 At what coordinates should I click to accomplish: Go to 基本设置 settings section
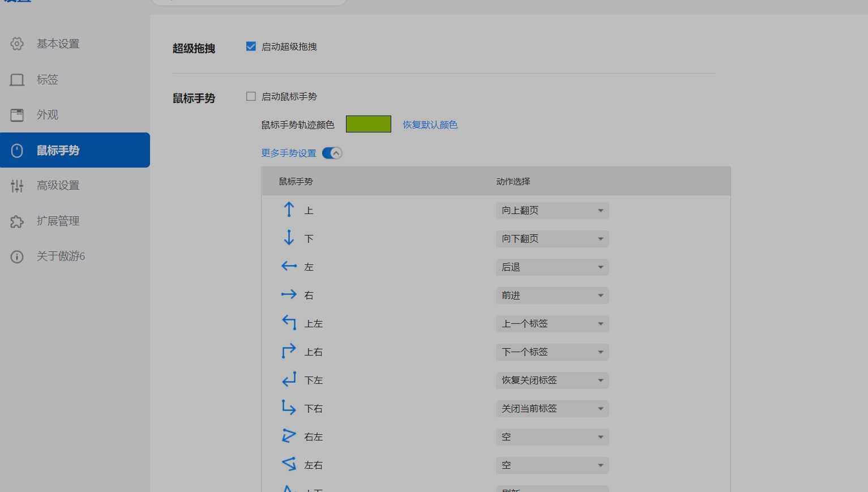click(x=75, y=44)
